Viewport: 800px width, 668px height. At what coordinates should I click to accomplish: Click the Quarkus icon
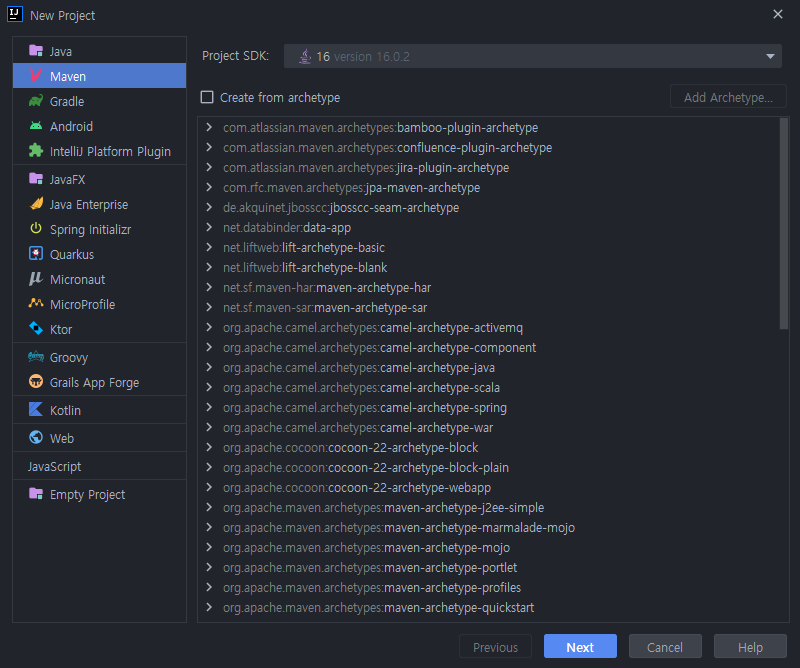(36, 254)
